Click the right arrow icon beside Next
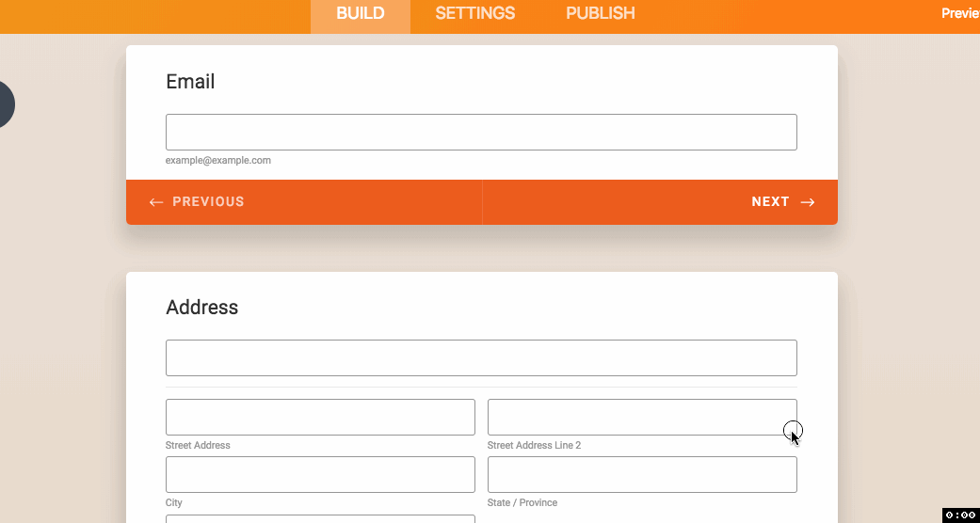This screenshot has height=523, width=980. click(808, 202)
